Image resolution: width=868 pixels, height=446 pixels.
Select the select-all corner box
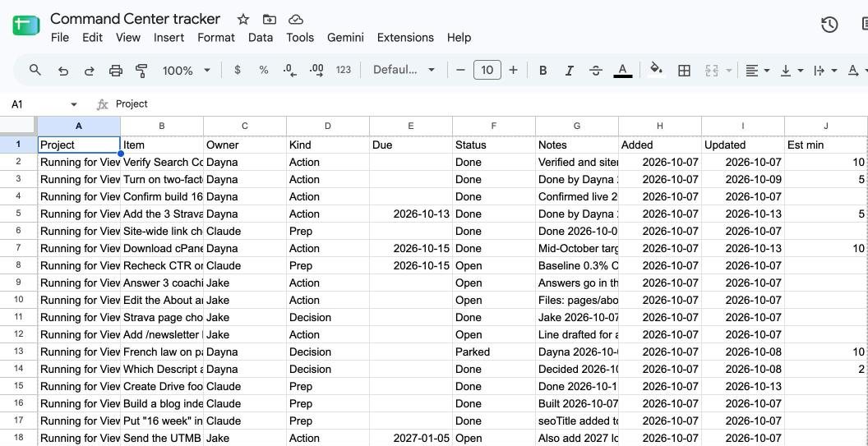point(18,126)
